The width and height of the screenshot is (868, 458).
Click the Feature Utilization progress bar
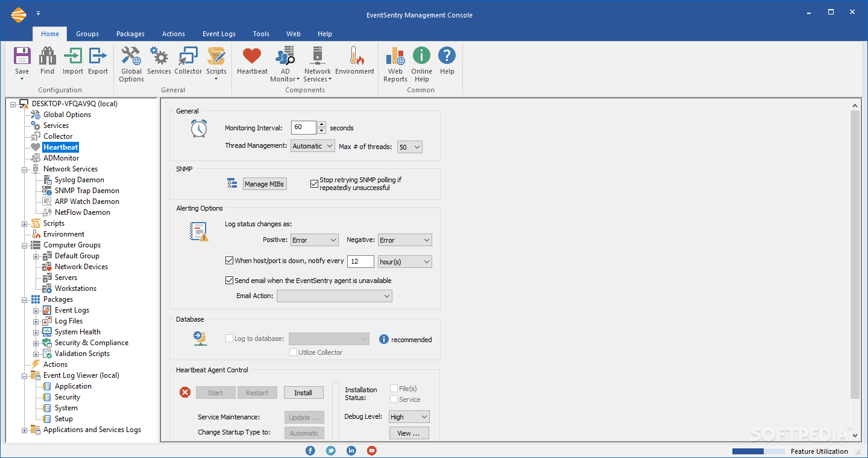click(x=758, y=451)
